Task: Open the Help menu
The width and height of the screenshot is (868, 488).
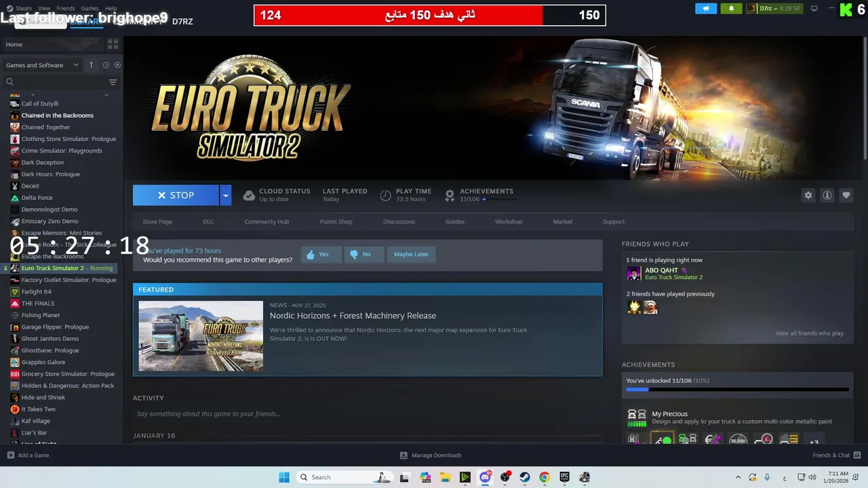Action: 111,9
